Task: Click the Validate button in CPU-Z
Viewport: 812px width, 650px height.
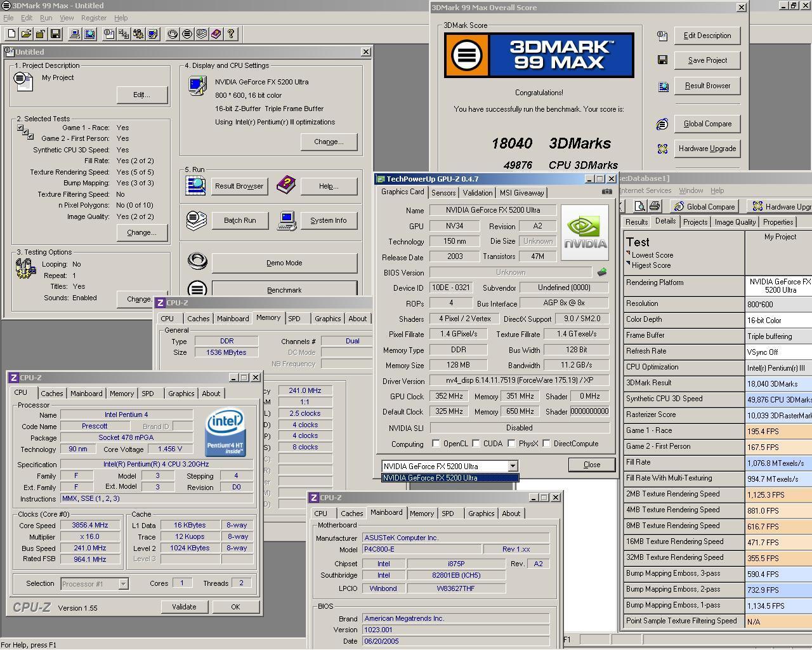Action: pyautogui.click(x=184, y=607)
